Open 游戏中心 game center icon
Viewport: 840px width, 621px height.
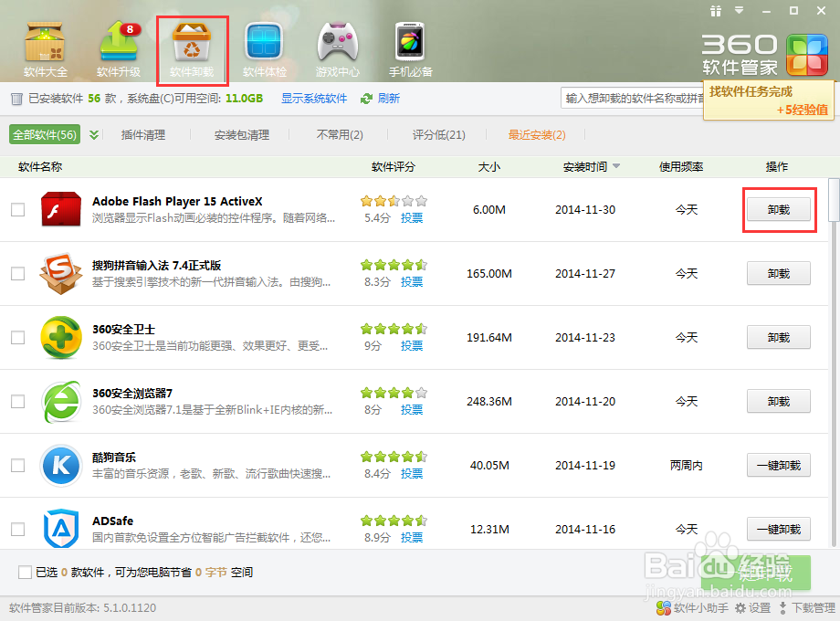pos(337,49)
